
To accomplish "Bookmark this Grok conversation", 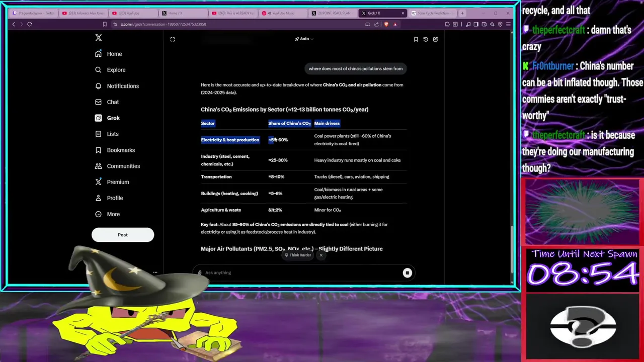I will pos(416,39).
